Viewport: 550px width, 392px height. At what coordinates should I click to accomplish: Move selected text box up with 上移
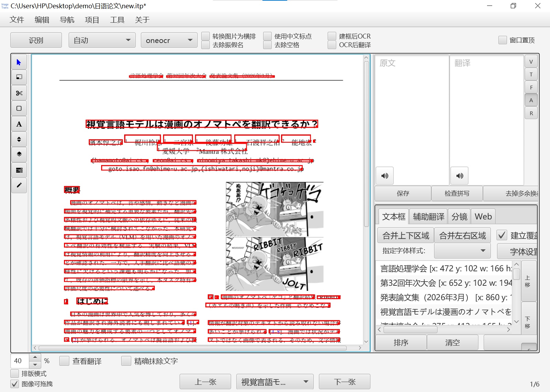point(529,281)
